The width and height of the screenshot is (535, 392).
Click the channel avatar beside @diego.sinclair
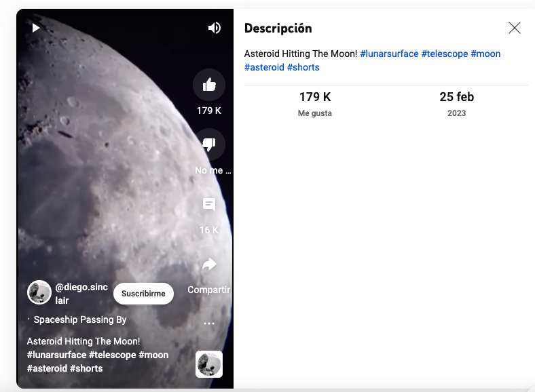coord(39,292)
